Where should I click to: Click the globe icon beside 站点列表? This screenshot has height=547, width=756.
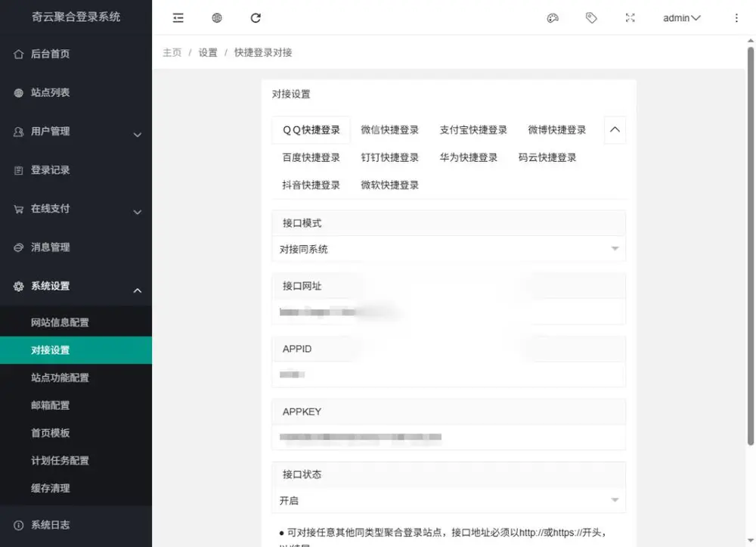pyautogui.click(x=18, y=92)
